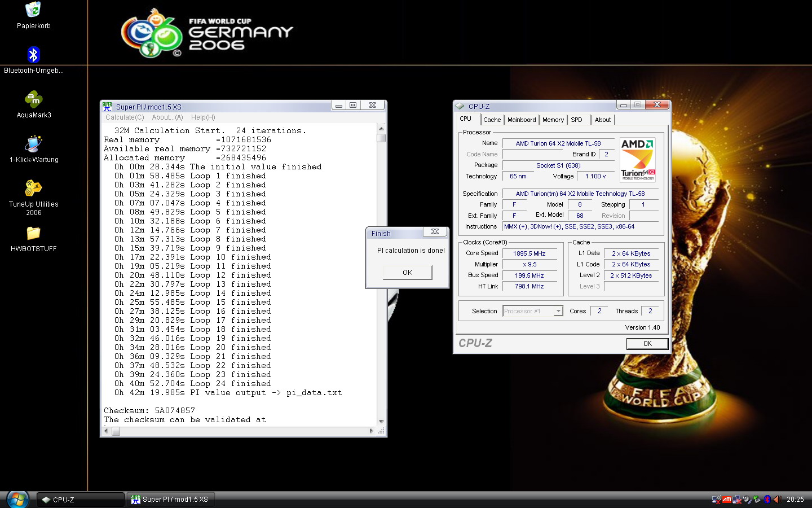Minimize the Super PI window
The width and height of the screenshot is (812, 508).
(338, 106)
